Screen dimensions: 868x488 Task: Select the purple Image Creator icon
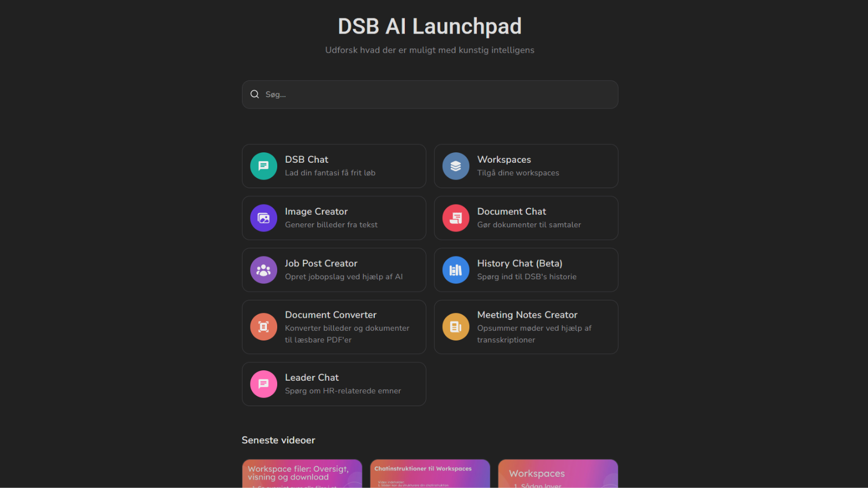coord(264,218)
